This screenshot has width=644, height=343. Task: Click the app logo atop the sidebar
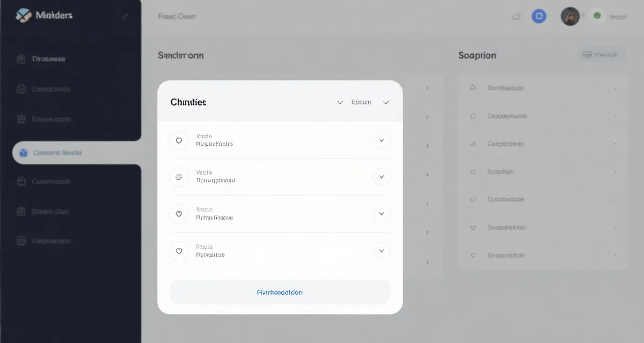24,16
